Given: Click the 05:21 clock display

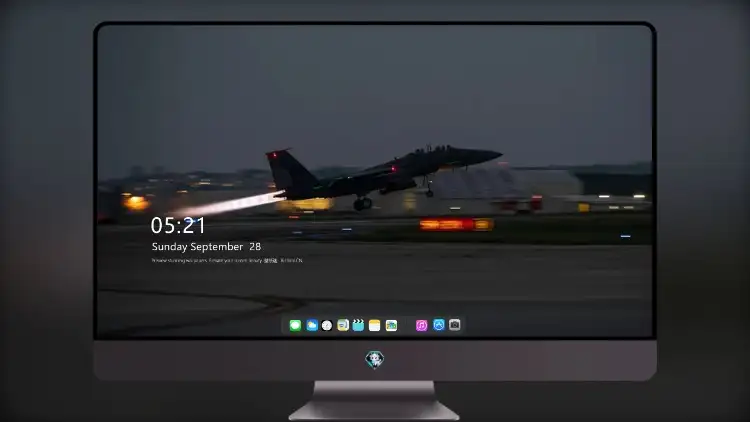Looking at the screenshot, I should (x=178, y=225).
